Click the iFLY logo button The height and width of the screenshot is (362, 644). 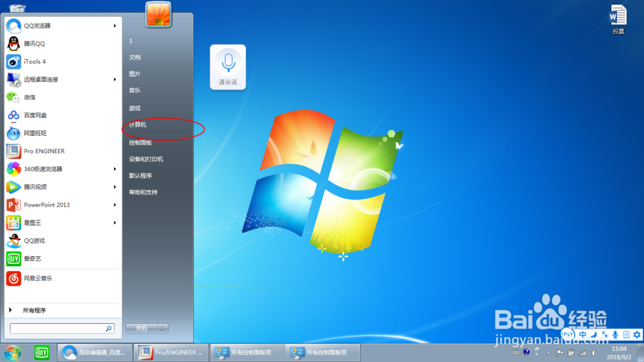(x=568, y=334)
